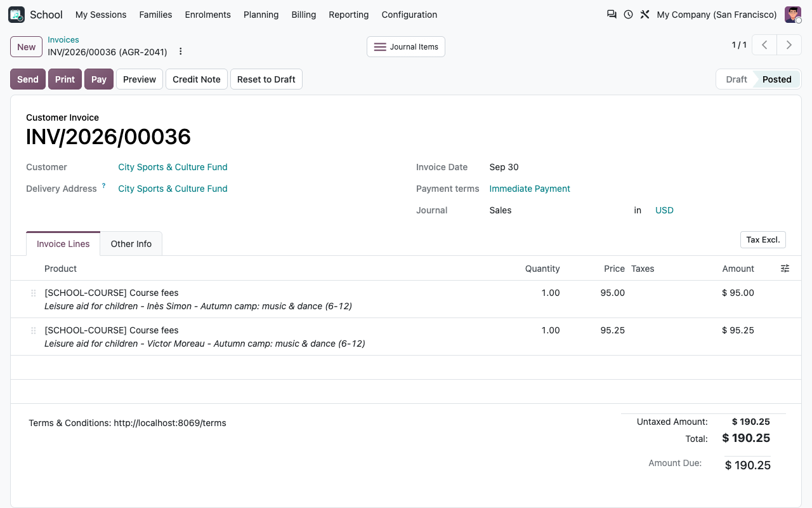Click the Credit Note button
Image resolution: width=812 pixels, height=508 pixels.
coord(197,79)
